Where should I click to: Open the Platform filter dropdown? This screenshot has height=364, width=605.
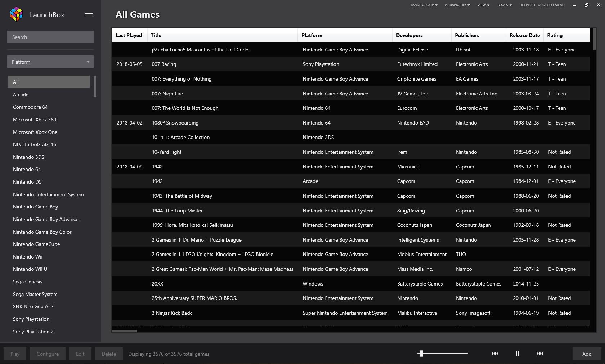[x=50, y=62]
